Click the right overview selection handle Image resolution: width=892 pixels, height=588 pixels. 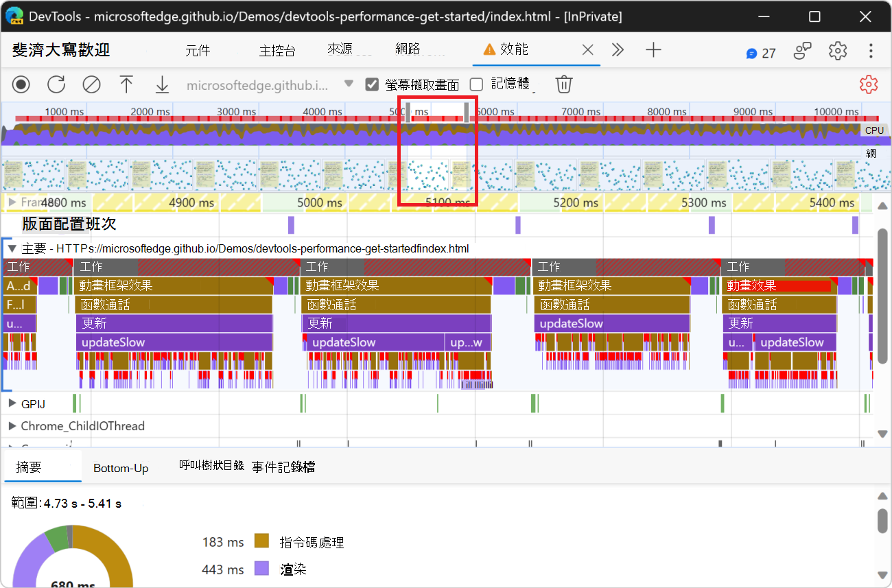tap(467, 113)
